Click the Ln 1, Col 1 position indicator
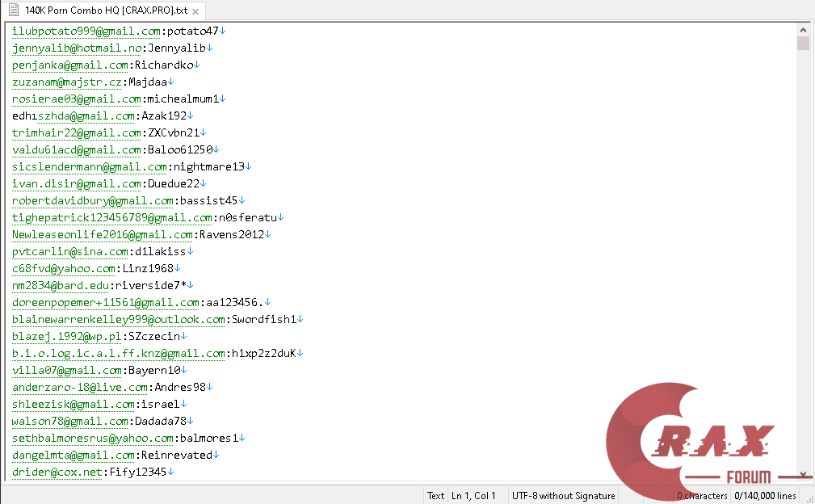Image resolution: width=815 pixels, height=504 pixels. pyautogui.click(x=473, y=496)
